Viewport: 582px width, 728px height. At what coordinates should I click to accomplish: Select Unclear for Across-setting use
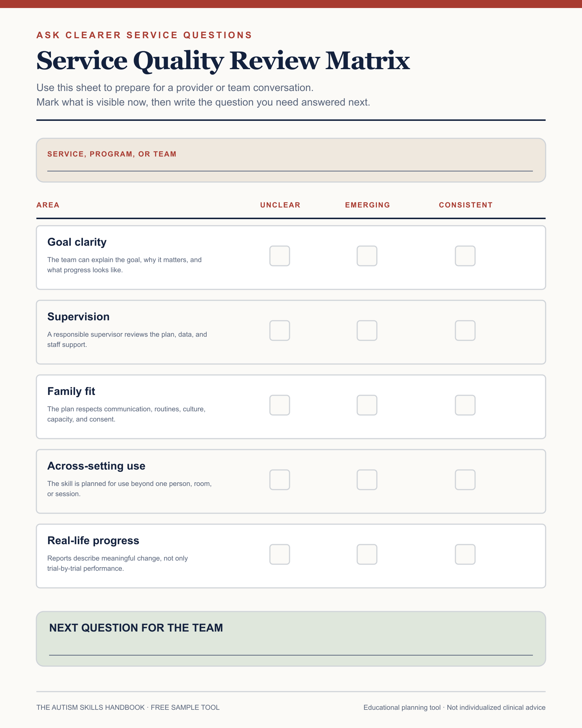[x=280, y=480]
